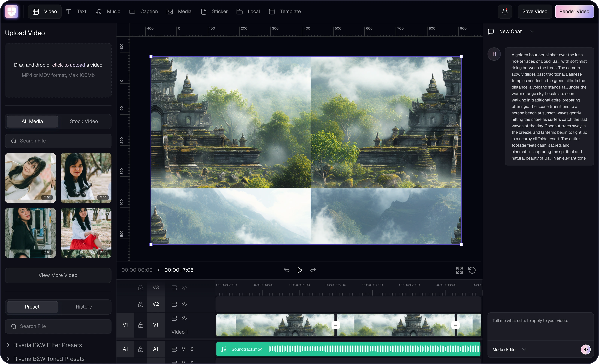Select the girl in red skirt thumbnail
The height and width of the screenshot is (364, 599).
point(86,233)
